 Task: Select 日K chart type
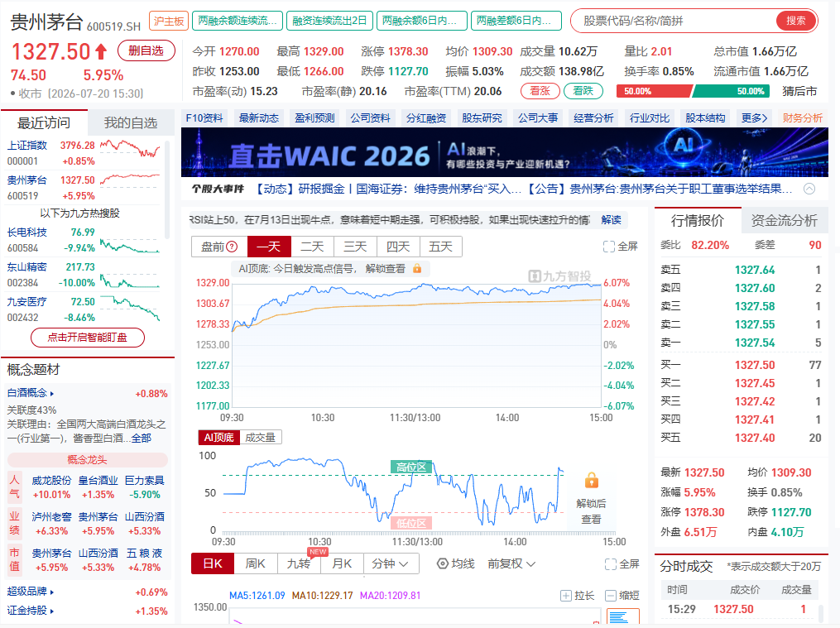(213, 563)
